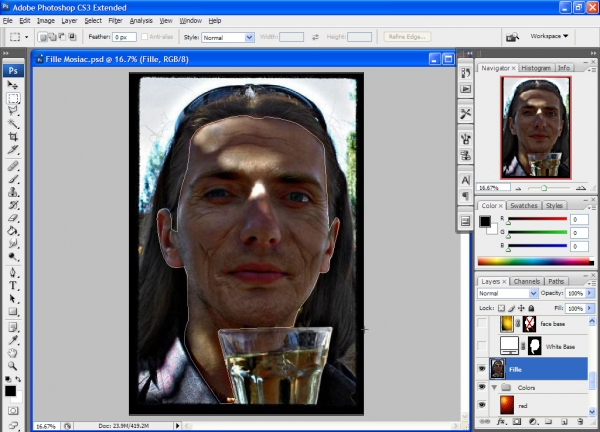Add a layer style with fx button

(x=501, y=422)
